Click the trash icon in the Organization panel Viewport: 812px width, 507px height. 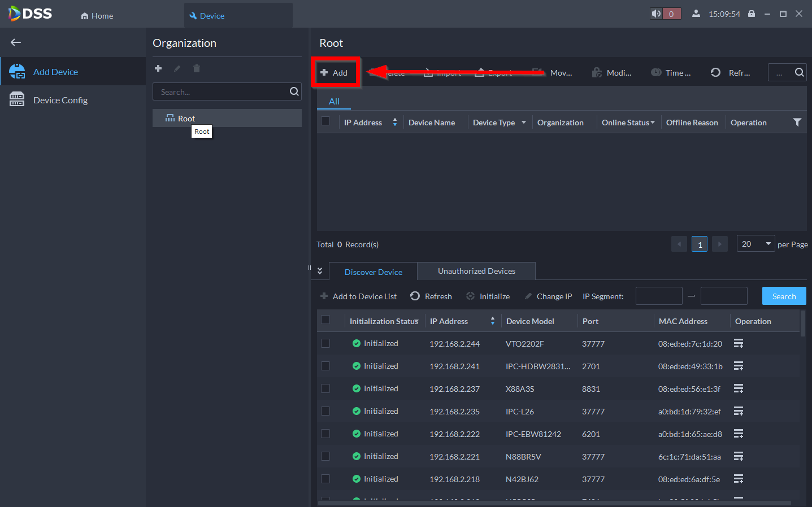pyautogui.click(x=197, y=68)
